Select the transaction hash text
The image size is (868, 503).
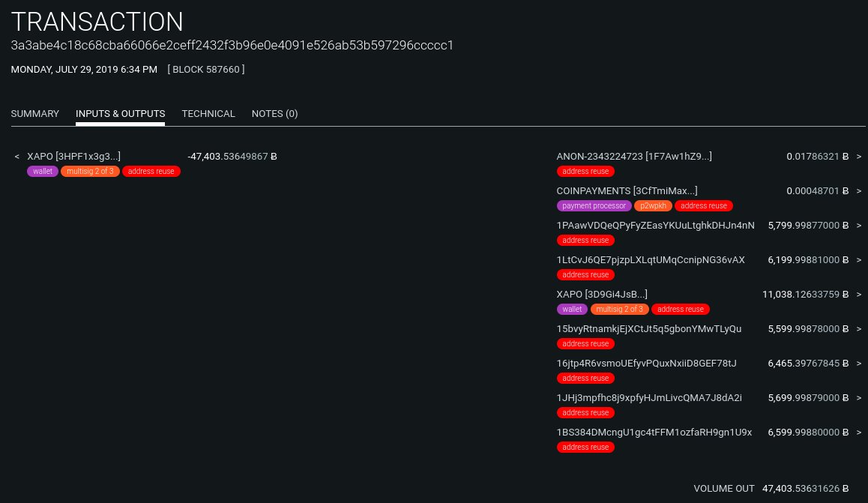point(232,45)
